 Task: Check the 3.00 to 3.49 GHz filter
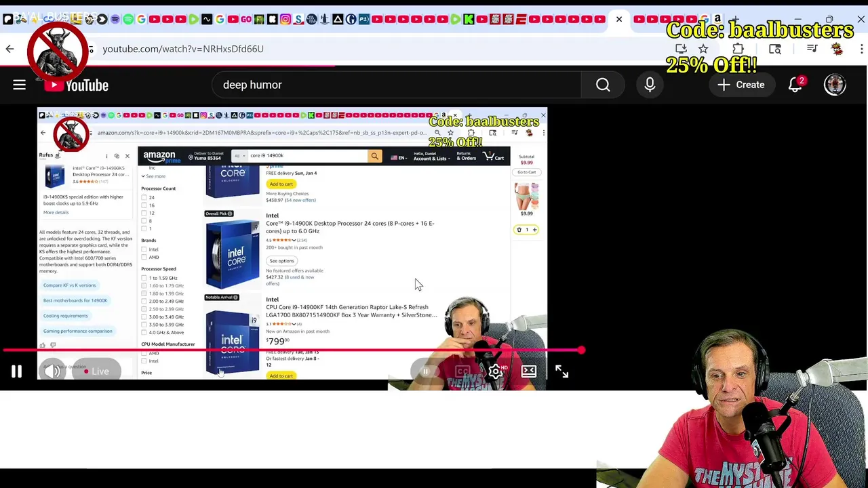144,317
